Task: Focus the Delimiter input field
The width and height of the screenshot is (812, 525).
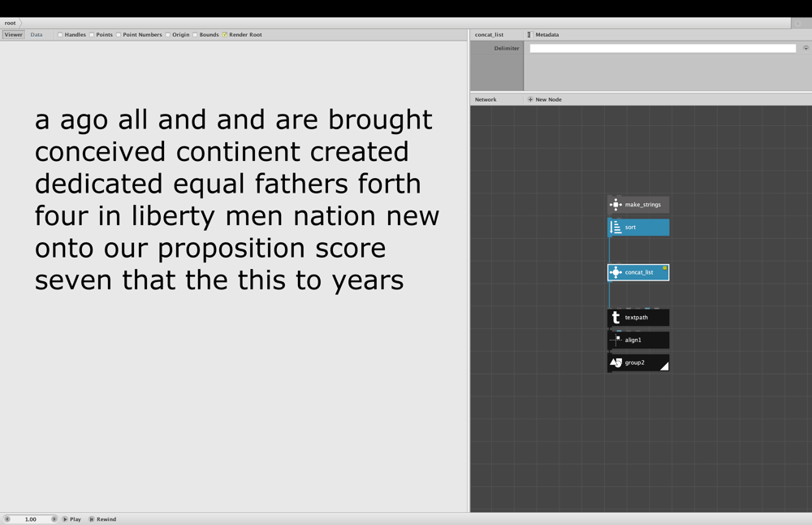Action: 663,48
